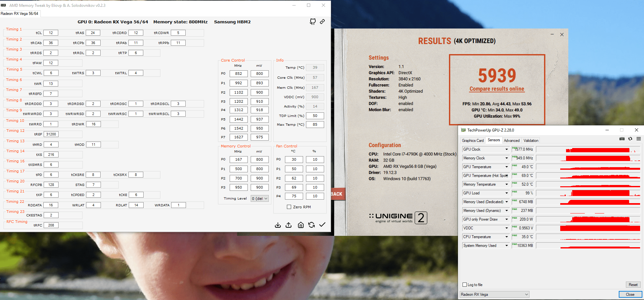Minimize the Unigine results panel
Screen dimensions: 644x300
point(552,34)
